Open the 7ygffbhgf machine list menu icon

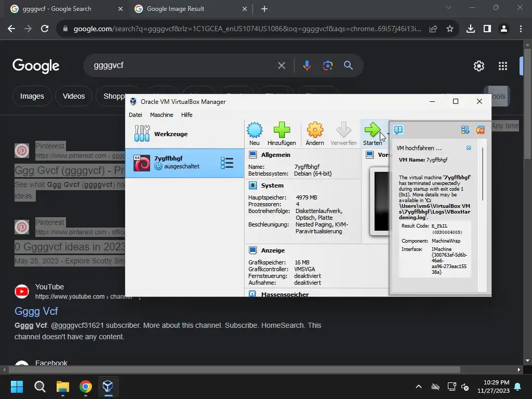click(227, 163)
